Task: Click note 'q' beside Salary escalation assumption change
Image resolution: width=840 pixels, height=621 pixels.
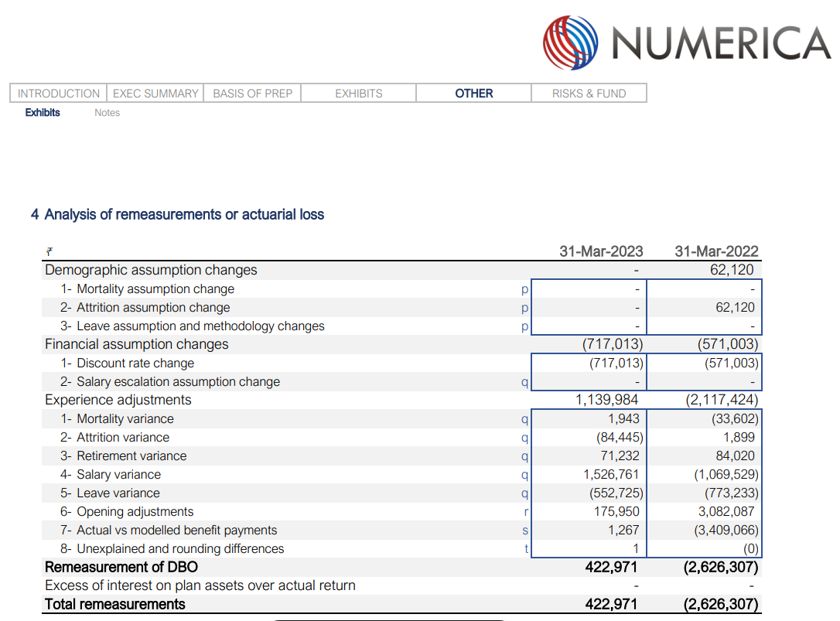Action: pyautogui.click(x=524, y=382)
